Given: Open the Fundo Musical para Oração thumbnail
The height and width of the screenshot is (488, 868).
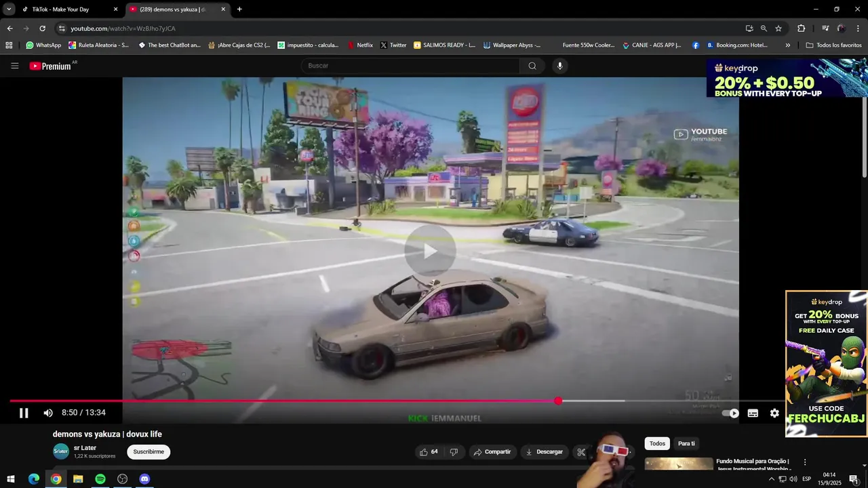Looking at the screenshot, I should pos(679,464).
